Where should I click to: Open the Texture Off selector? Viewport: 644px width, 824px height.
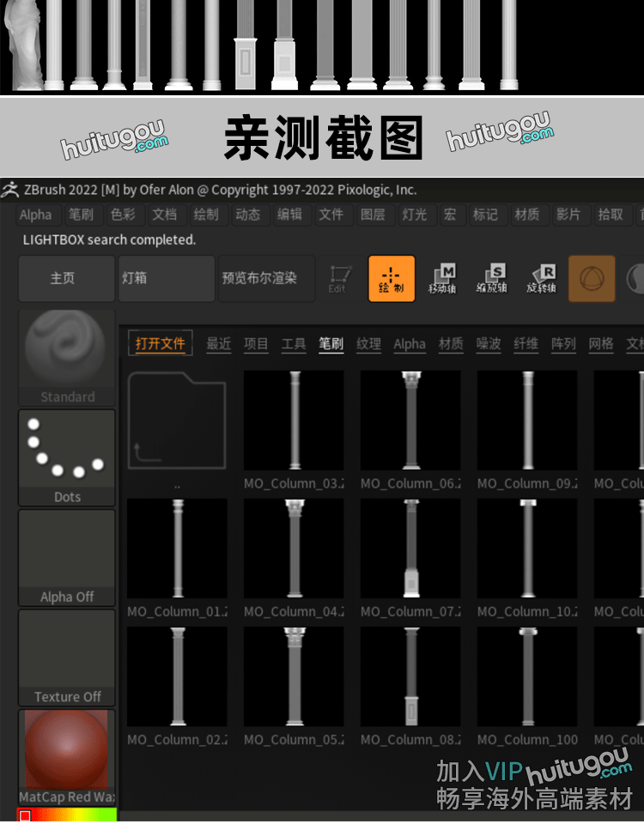click(x=67, y=657)
